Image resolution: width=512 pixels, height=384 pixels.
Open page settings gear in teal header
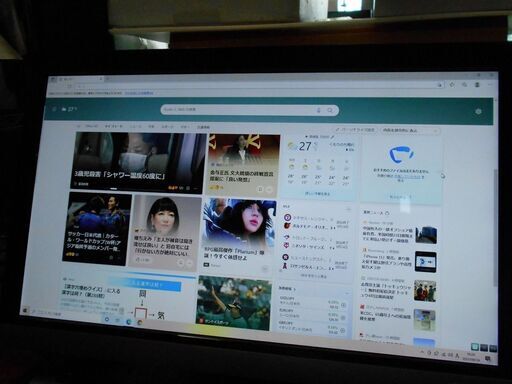coord(478,111)
